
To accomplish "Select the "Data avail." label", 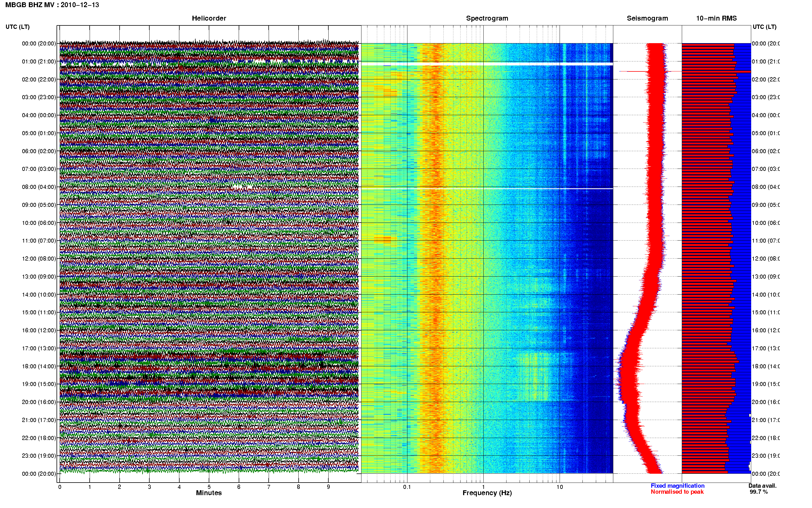I will pyautogui.click(x=762, y=486).
